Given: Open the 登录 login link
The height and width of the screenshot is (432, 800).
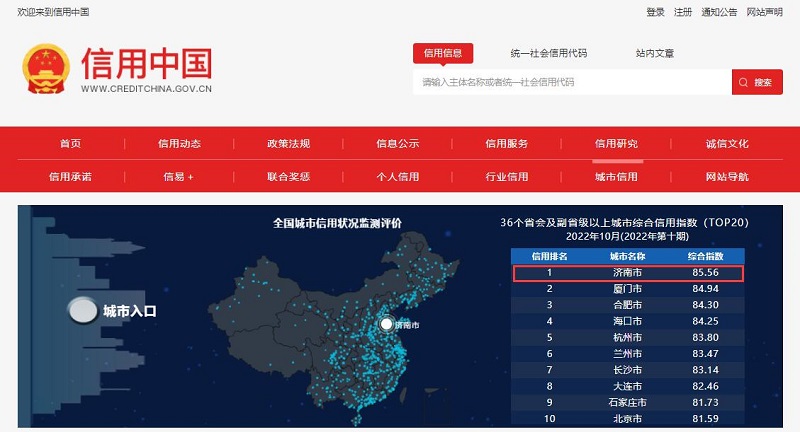Looking at the screenshot, I should [655, 12].
